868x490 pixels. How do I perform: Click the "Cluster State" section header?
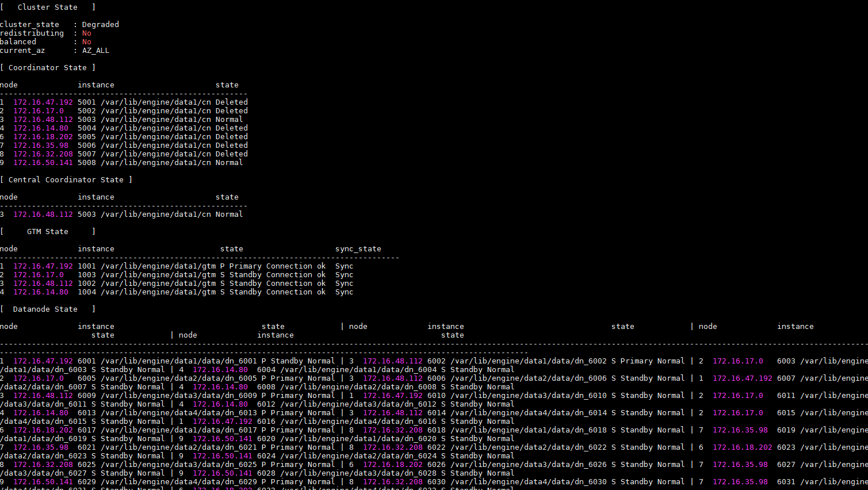pos(48,7)
